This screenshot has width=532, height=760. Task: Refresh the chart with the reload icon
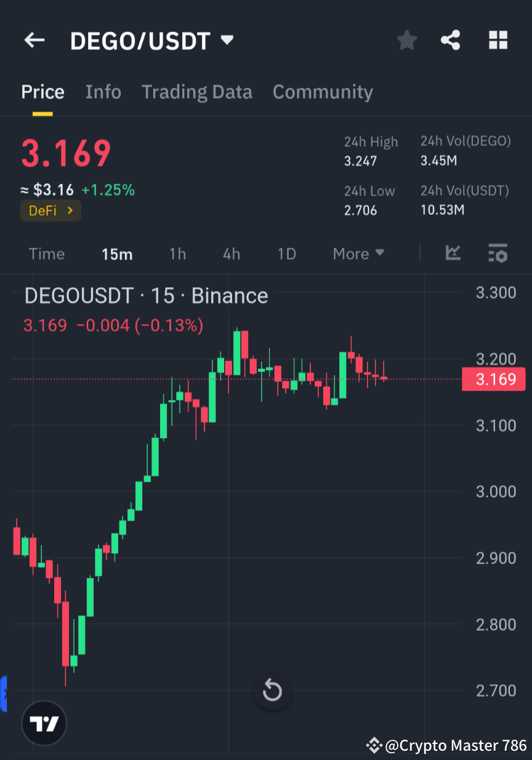point(273,690)
